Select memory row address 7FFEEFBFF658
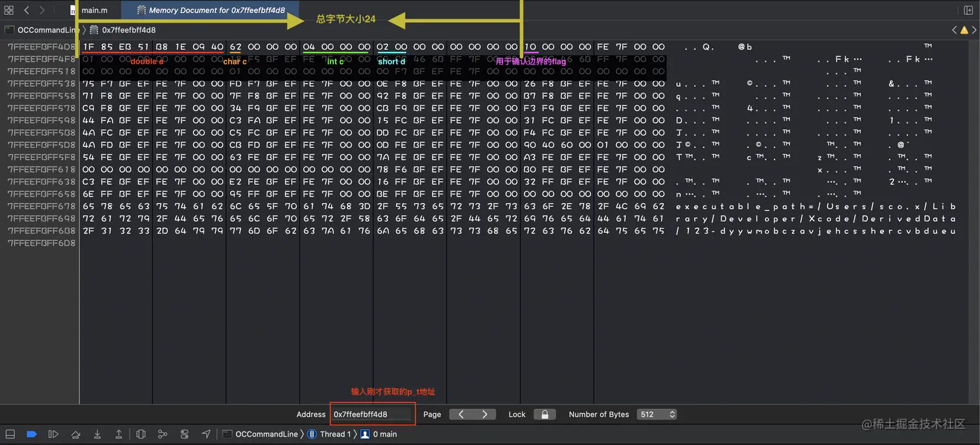Viewport: 980px width, 445px height. [41, 194]
